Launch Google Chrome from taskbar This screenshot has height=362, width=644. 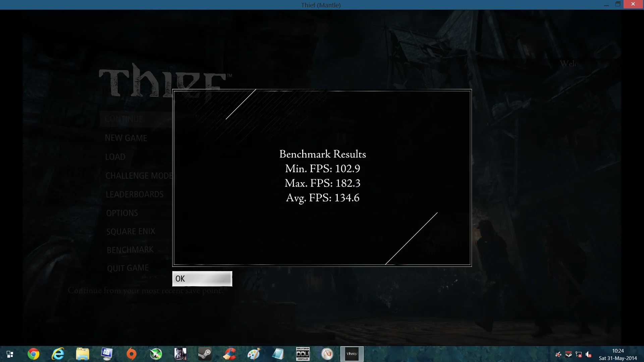pyautogui.click(x=33, y=354)
